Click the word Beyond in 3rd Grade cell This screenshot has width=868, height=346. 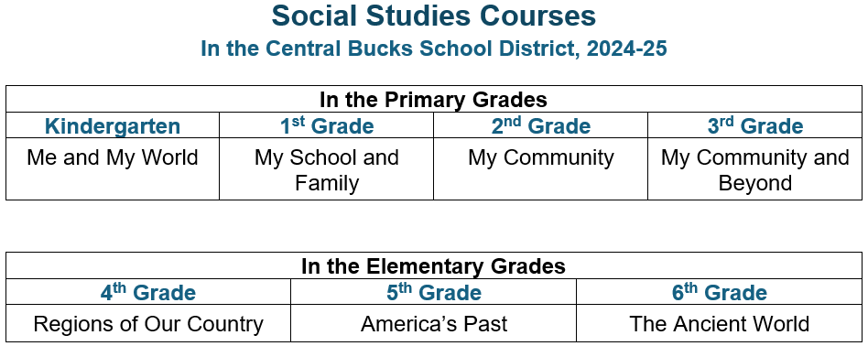[x=755, y=183]
